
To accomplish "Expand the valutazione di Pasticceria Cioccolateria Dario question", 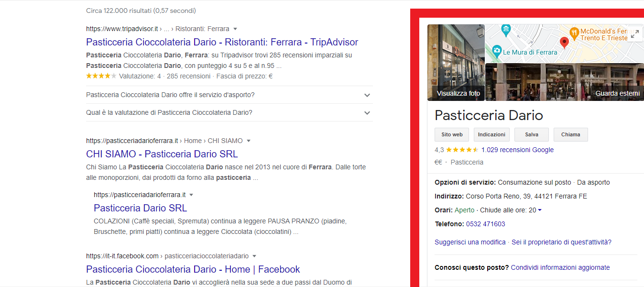I will tap(367, 112).
